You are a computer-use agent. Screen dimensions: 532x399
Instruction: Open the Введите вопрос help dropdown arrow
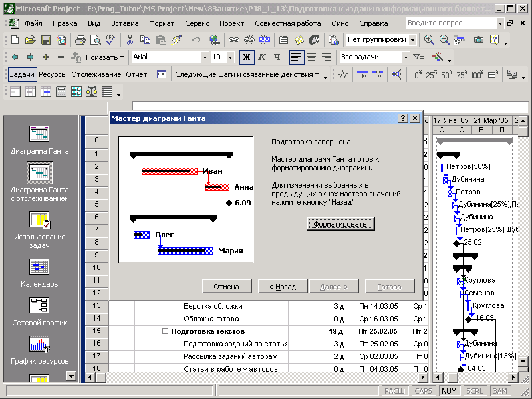[x=500, y=23]
